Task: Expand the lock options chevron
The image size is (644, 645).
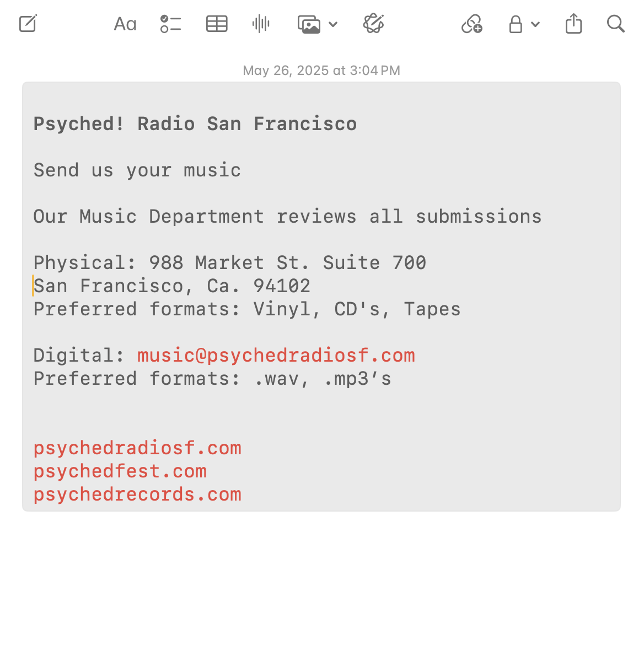Action: tap(535, 24)
